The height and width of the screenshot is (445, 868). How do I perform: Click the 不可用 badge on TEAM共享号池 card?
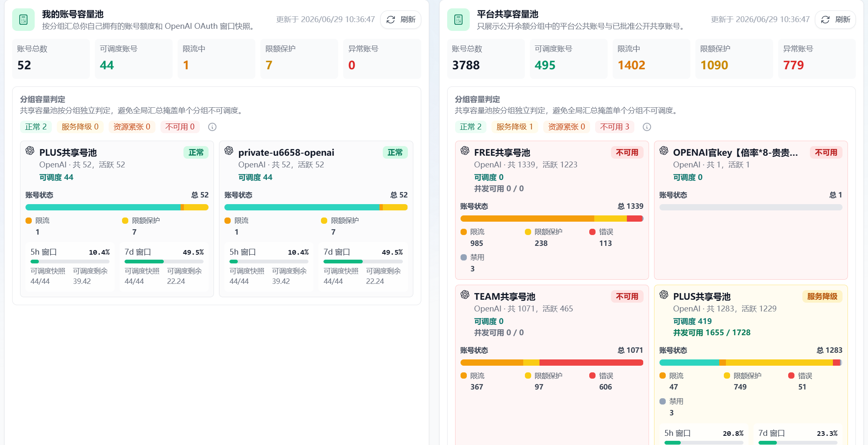pyautogui.click(x=627, y=297)
